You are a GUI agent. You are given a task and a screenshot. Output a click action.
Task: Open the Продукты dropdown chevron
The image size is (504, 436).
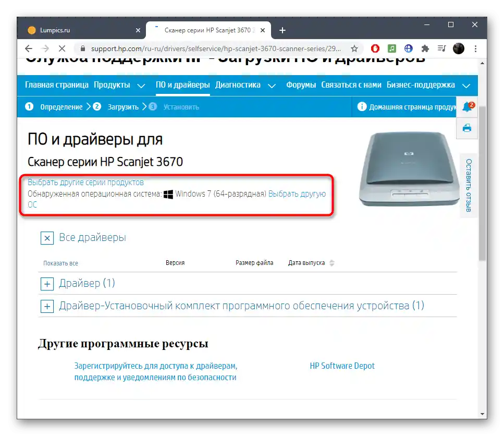141,86
